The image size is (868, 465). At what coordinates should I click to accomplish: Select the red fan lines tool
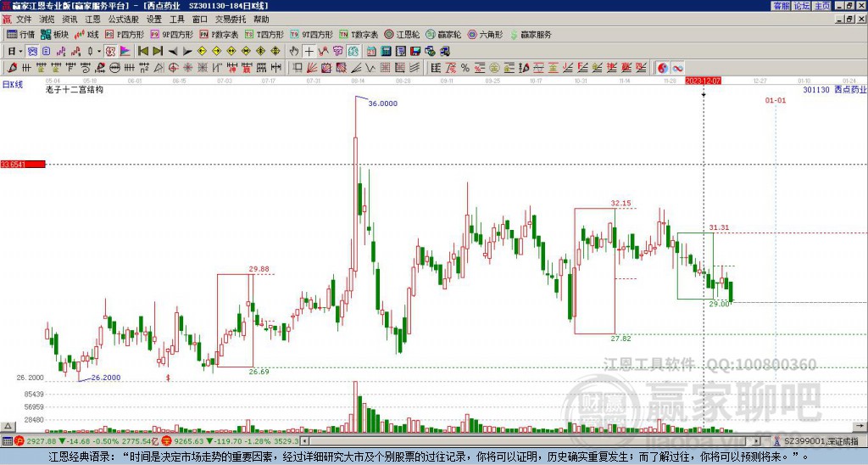[x=312, y=68]
